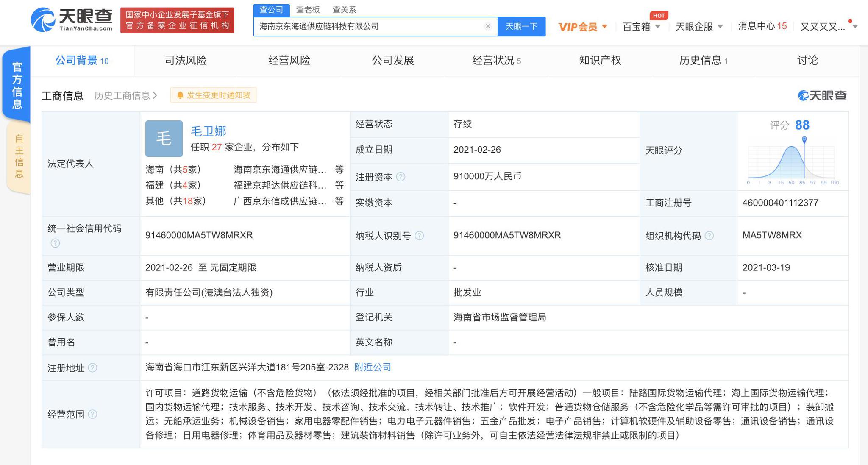Open 消息中心 messages
The height and width of the screenshot is (465, 868).
[762, 26]
